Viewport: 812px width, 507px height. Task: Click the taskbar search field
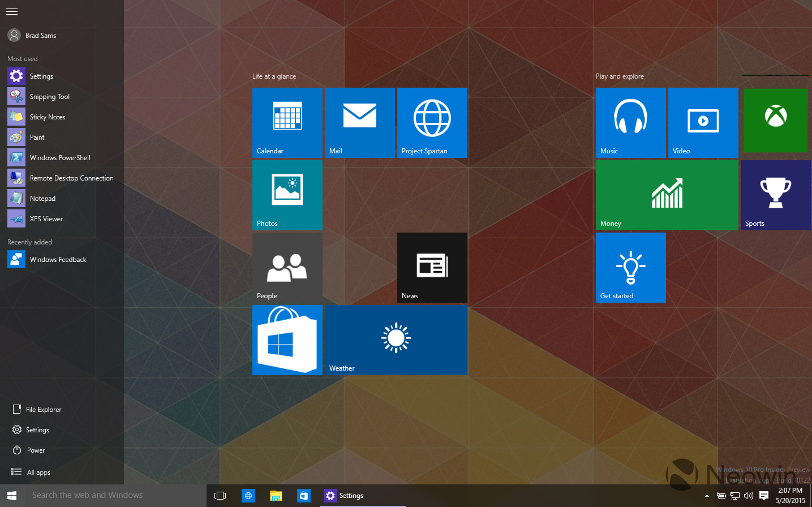[102, 495]
